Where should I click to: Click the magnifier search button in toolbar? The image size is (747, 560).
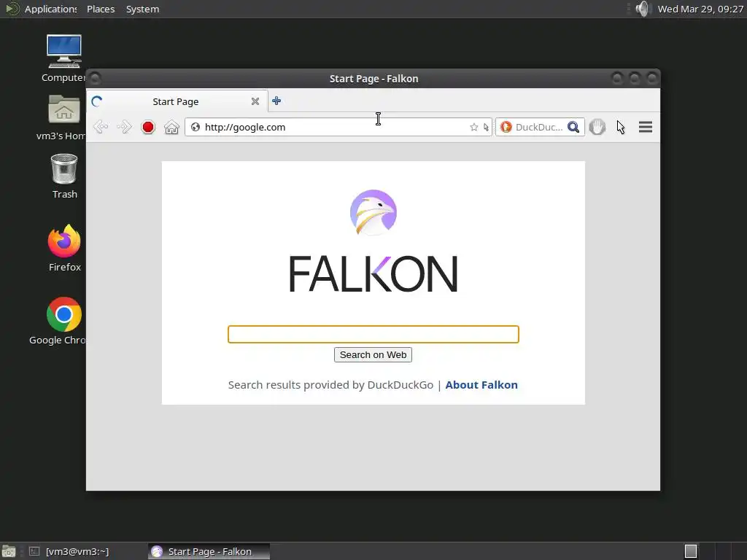coord(573,127)
